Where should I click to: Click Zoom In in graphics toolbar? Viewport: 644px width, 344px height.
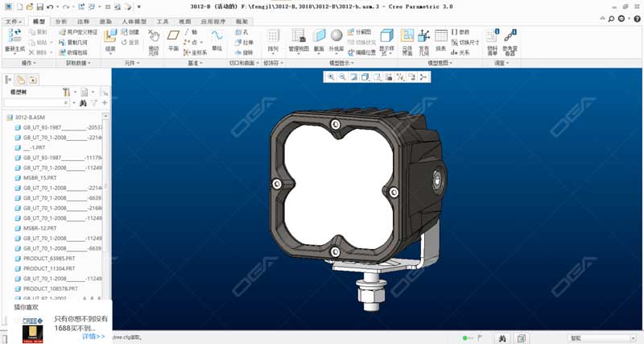click(331, 77)
